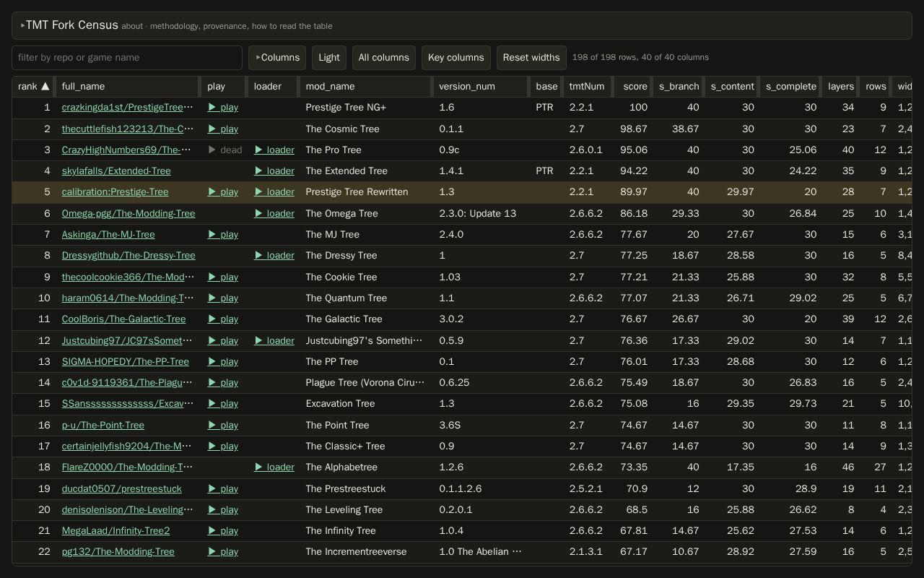Viewport: 924px width, 578px height.
Task: Play The Leveling Tree
Action: coord(223,509)
